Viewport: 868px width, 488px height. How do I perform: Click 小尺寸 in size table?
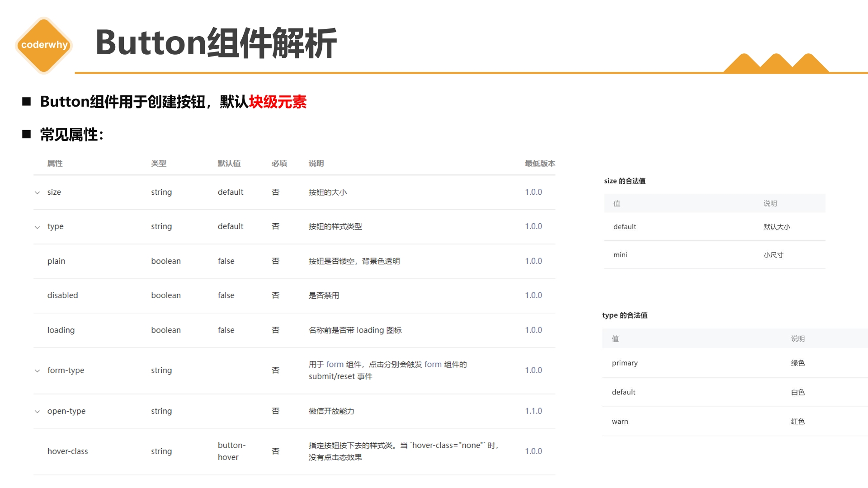click(773, 255)
